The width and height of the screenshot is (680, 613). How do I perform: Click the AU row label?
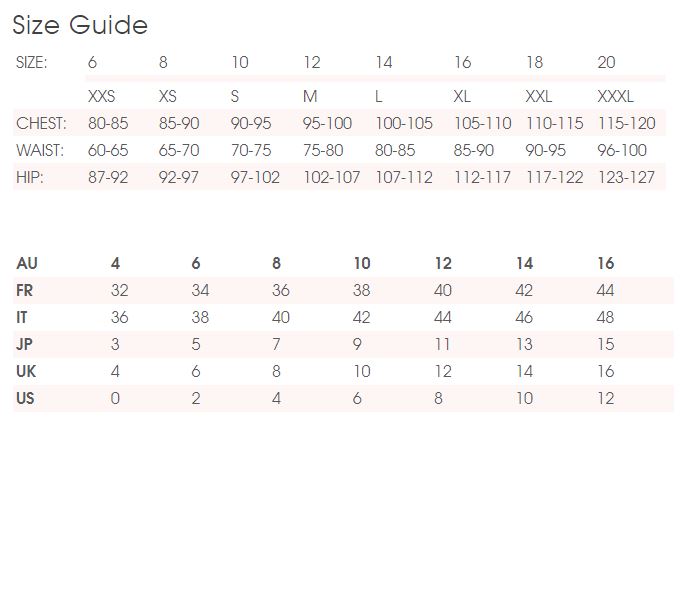(x=27, y=264)
